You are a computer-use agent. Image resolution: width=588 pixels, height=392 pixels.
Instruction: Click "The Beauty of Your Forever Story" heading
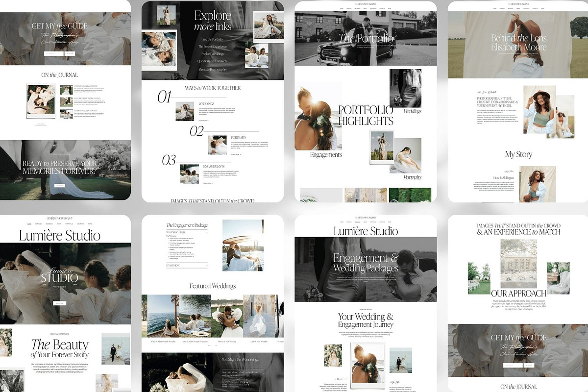click(60, 348)
